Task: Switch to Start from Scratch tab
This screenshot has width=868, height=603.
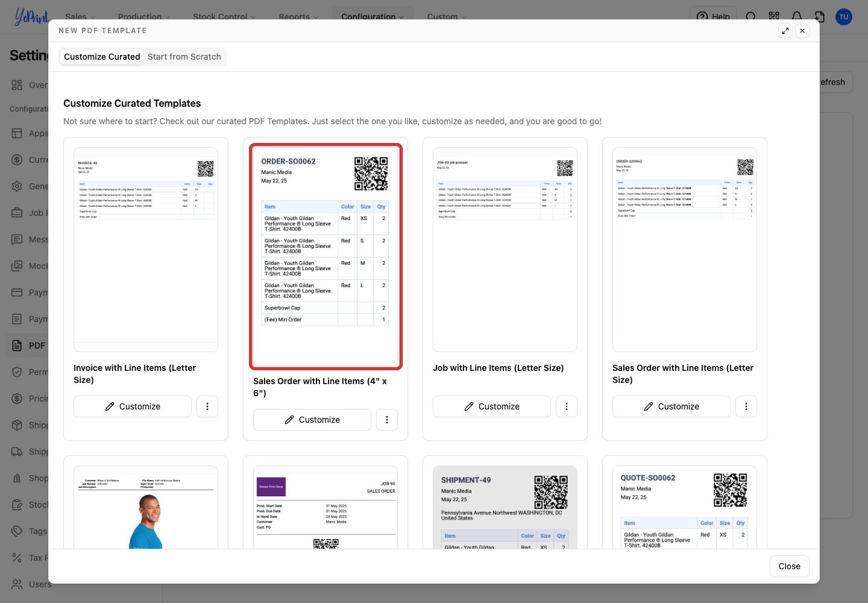Action: (x=184, y=57)
